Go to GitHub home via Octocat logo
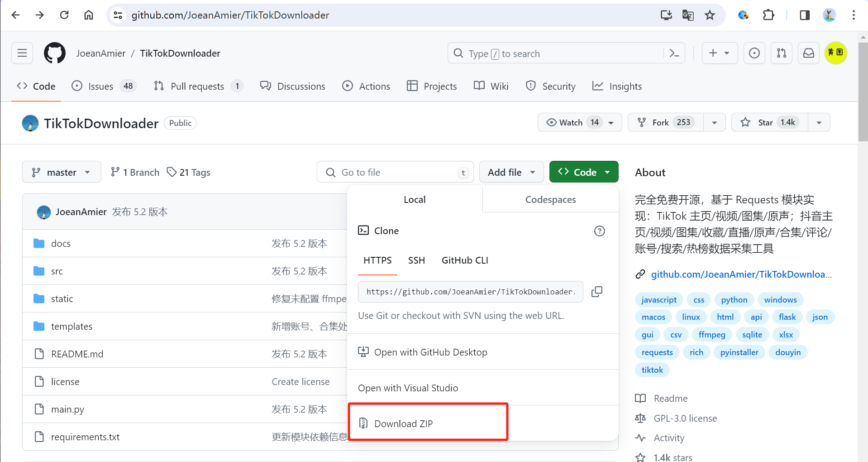 pos(55,53)
